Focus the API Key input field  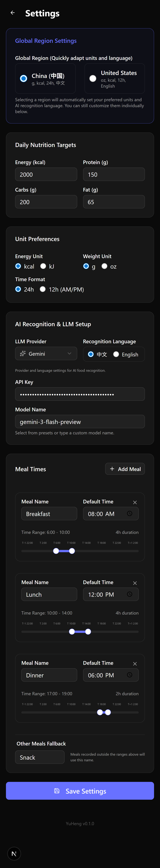[80, 394]
